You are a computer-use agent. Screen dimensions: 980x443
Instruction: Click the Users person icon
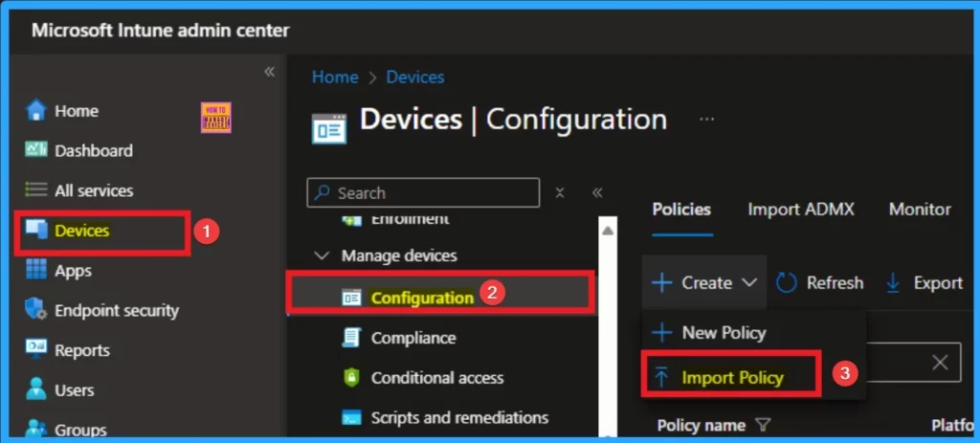(x=36, y=389)
